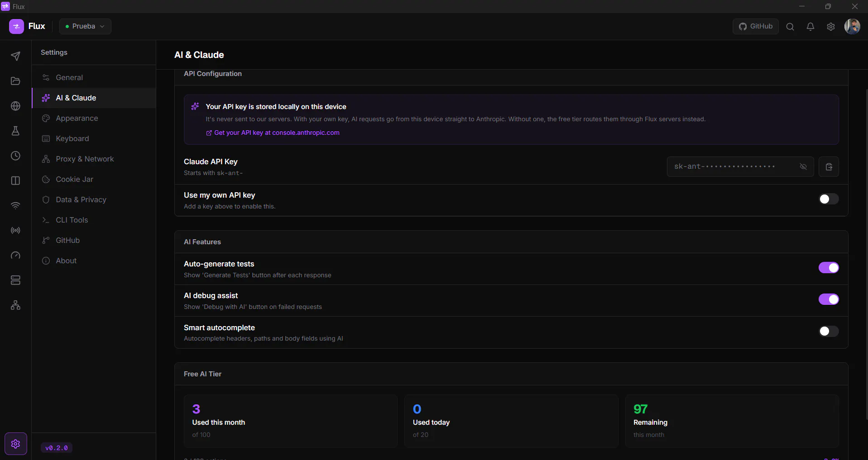
Task: Click the v0.2.0 version badge
Action: pyautogui.click(x=57, y=448)
